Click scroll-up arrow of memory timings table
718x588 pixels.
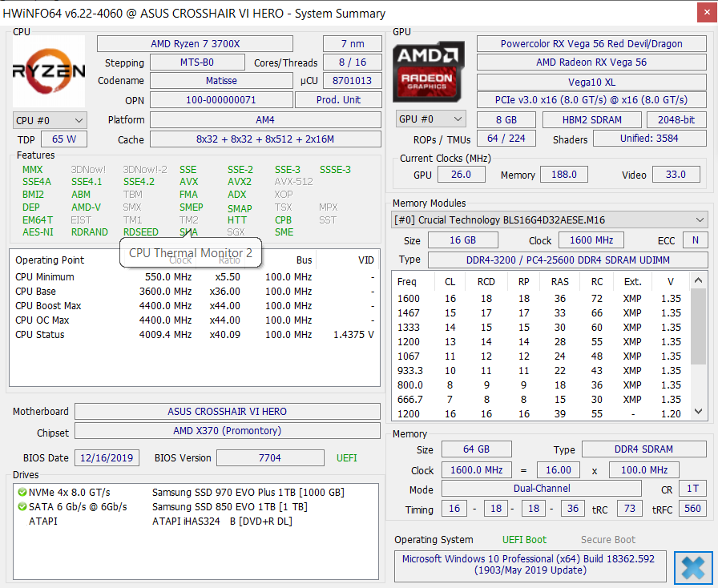[698, 280]
